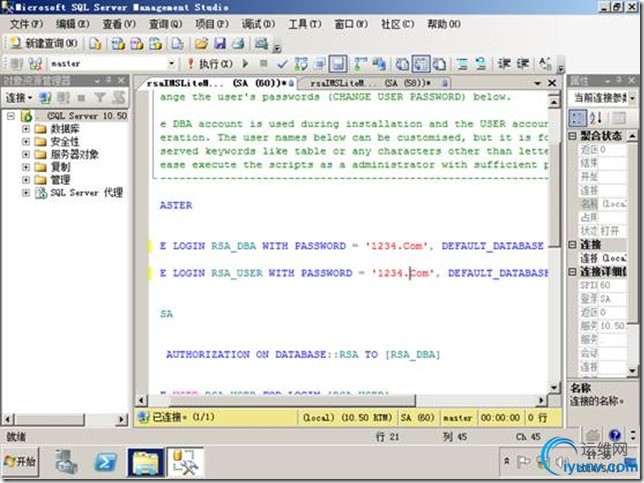Viewport: 644px width, 483px height.
Task: Click Display Estimated Execution Plan icon
Action: point(301,64)
